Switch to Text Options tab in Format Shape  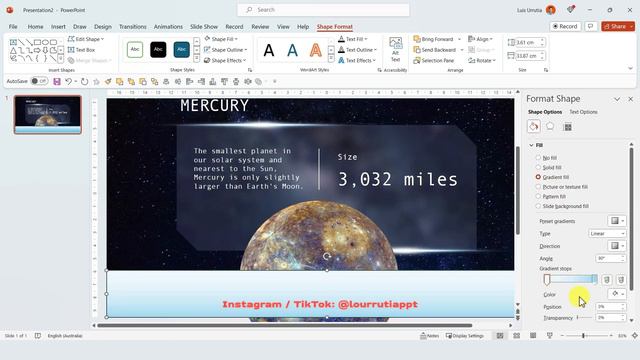coord(583,112)
